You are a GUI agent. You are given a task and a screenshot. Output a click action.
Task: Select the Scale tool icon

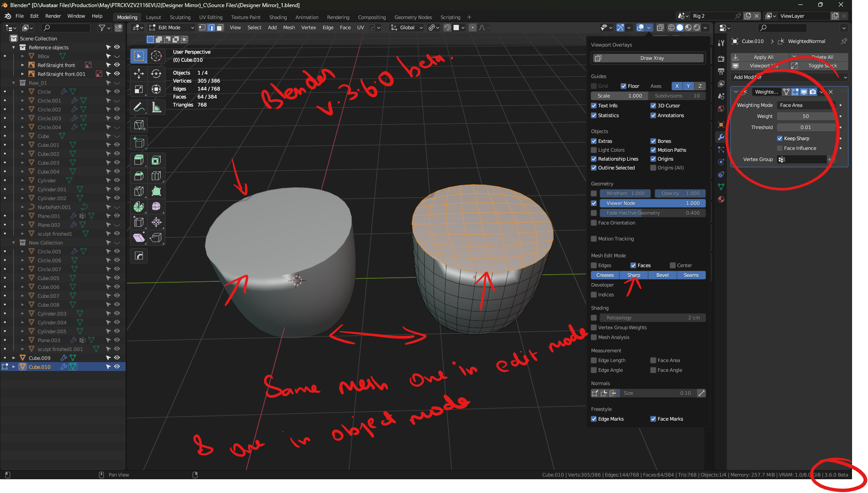[x=139, y=89]
